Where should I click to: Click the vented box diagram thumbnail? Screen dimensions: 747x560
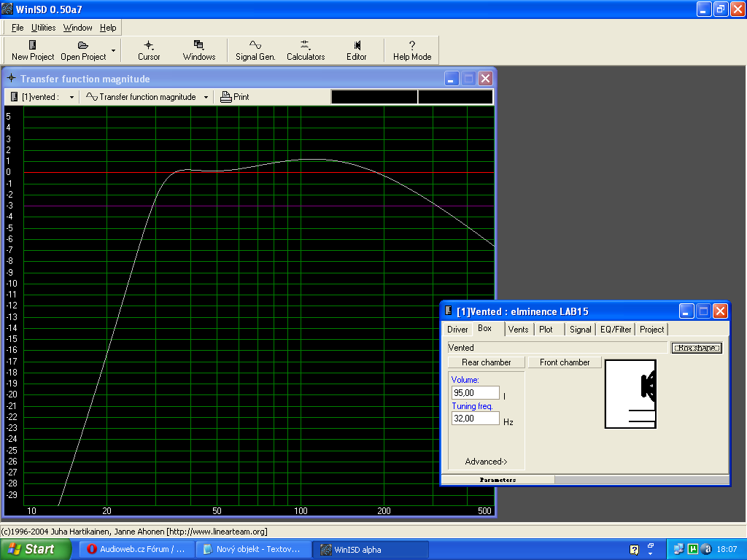click(631, 394)
